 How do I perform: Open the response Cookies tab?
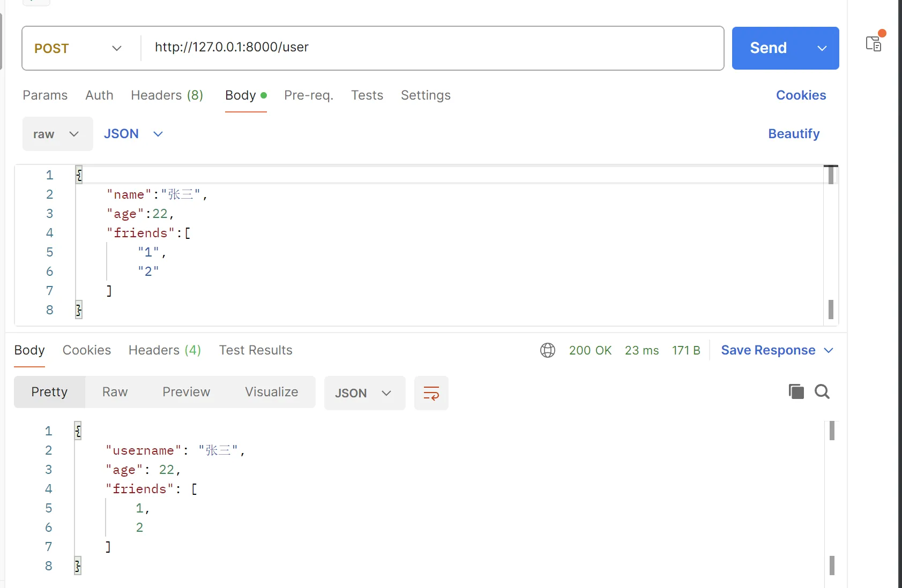(87, 350)
